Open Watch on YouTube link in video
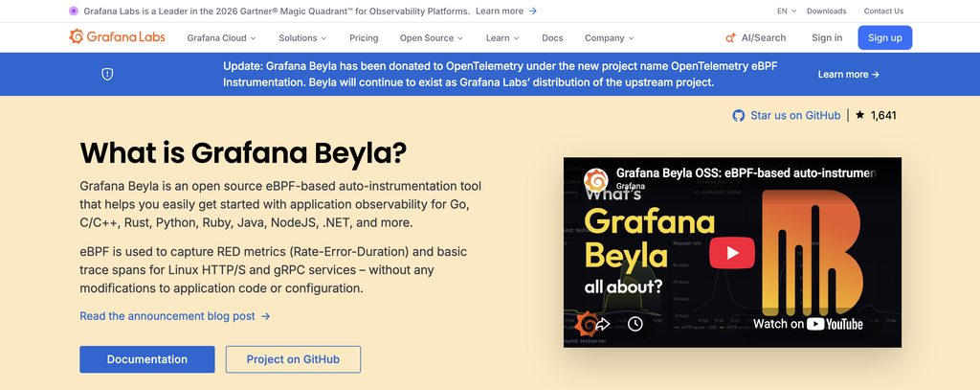The height and width of the screenshot is (390, 980). tap(808, 324)
